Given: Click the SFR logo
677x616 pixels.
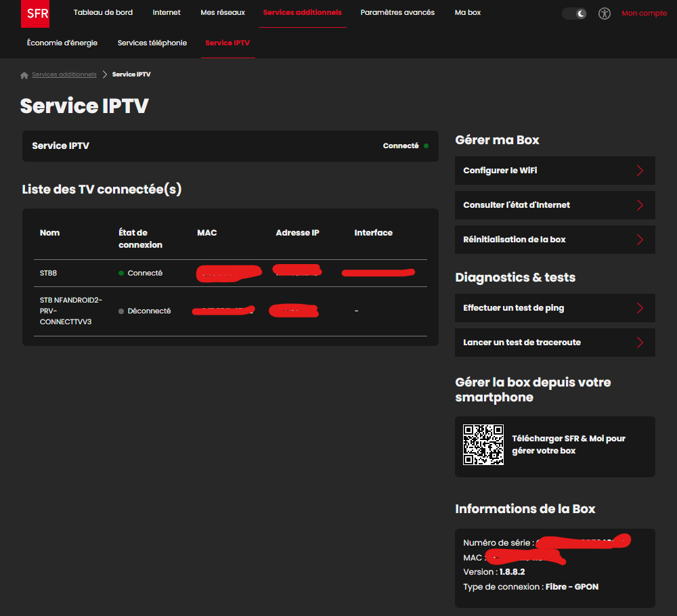Looking at the screenshot, I should click(35, 14).
